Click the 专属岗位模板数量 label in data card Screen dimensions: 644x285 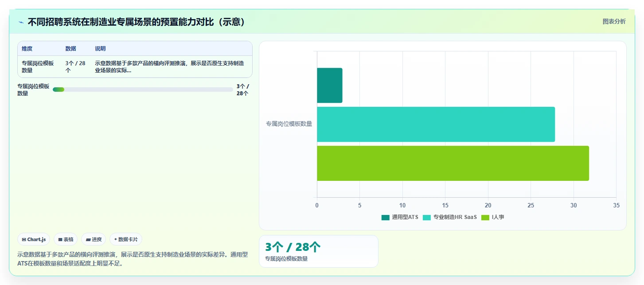point(286,259)
